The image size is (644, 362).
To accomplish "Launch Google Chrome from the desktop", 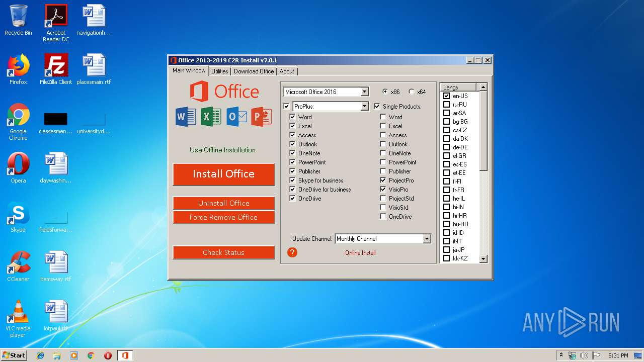I will tap(18, 122).
